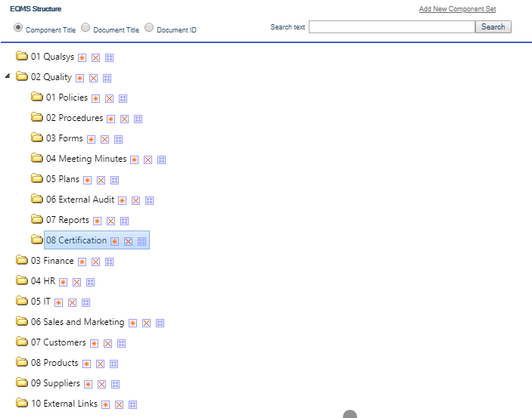Select the Document ID radio button
The image size is (532, 418).
(149, 28)
